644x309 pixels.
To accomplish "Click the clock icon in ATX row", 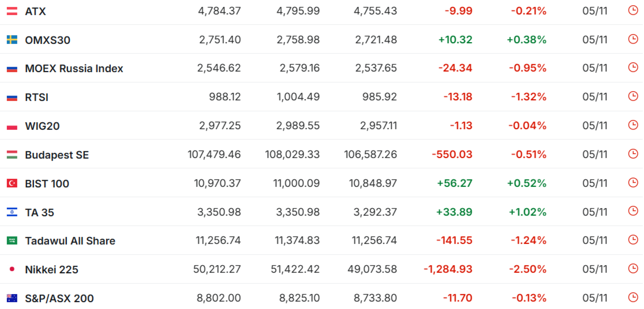I will 632,10.
